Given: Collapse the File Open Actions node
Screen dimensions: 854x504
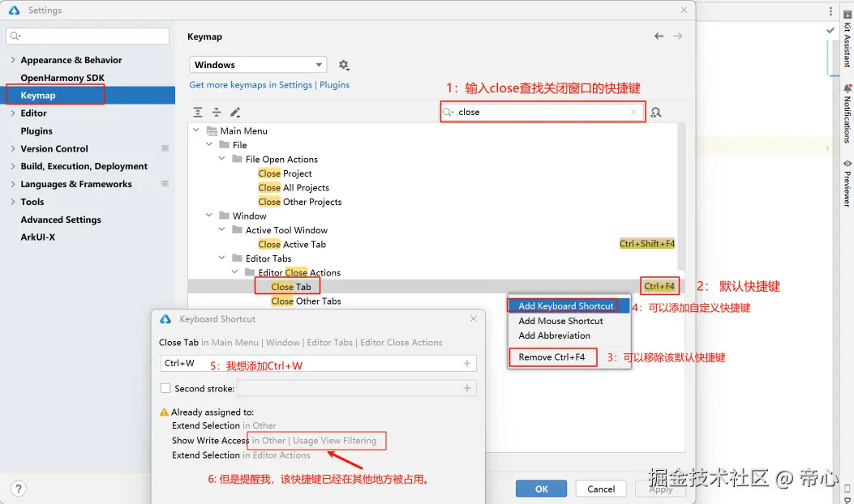Looking at the screenshot, I should [x=221, y=159].
